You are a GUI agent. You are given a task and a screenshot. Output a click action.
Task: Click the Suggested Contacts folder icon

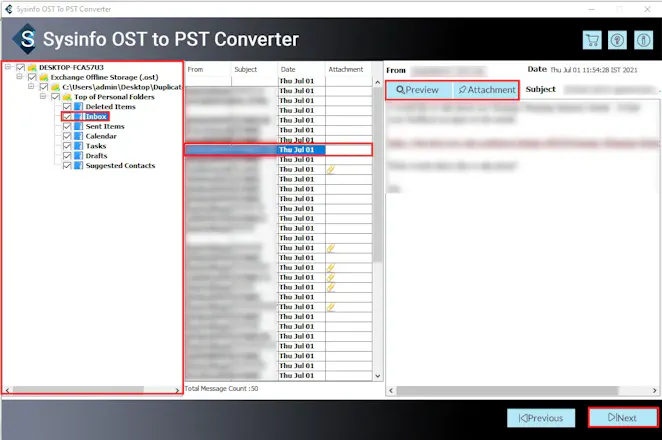coord(79,166)
